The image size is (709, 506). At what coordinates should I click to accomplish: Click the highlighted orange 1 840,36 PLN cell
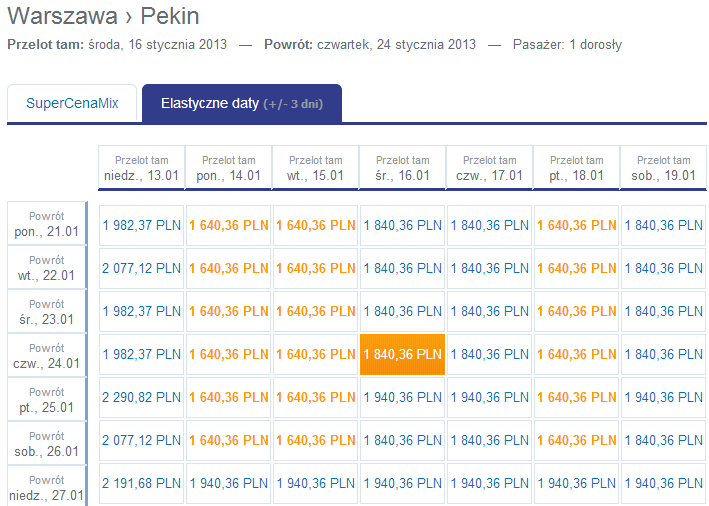pos(401,354)
